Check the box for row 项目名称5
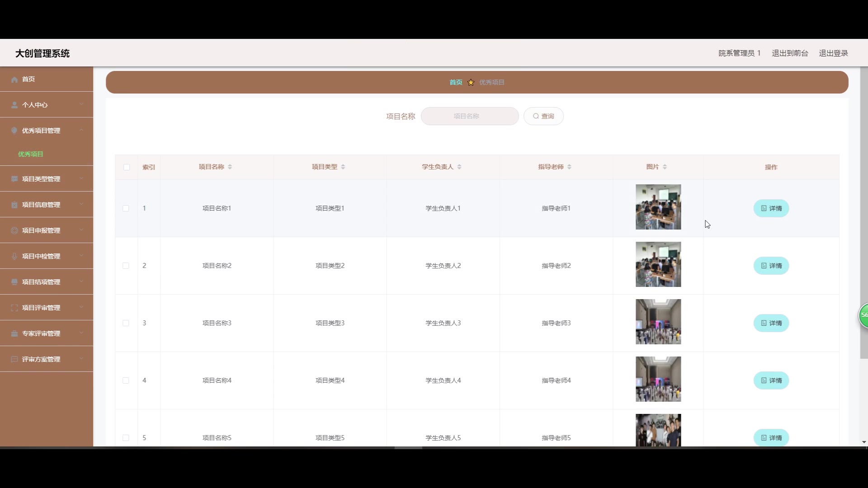Screen dimensions: 868x488 (126, 438)
